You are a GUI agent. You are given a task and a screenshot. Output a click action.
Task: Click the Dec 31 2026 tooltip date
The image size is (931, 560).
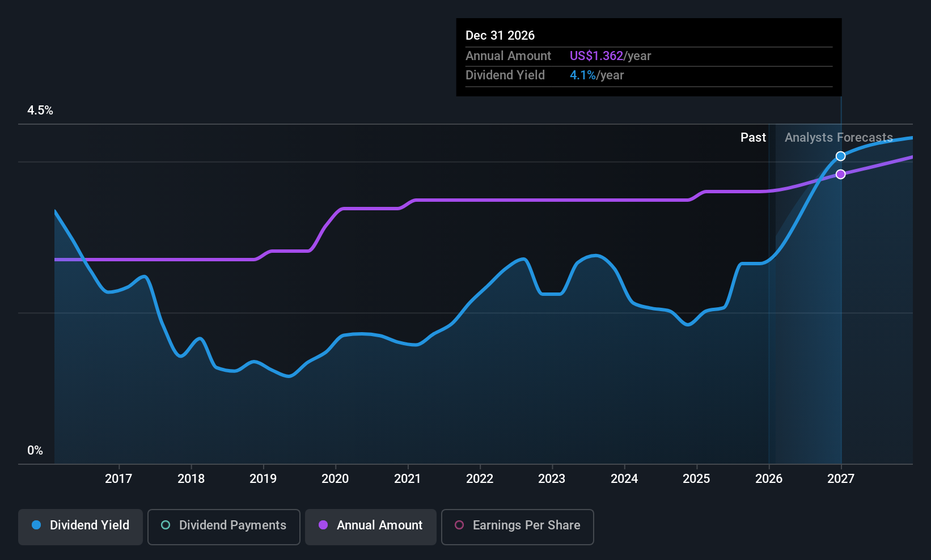point(500,36)
